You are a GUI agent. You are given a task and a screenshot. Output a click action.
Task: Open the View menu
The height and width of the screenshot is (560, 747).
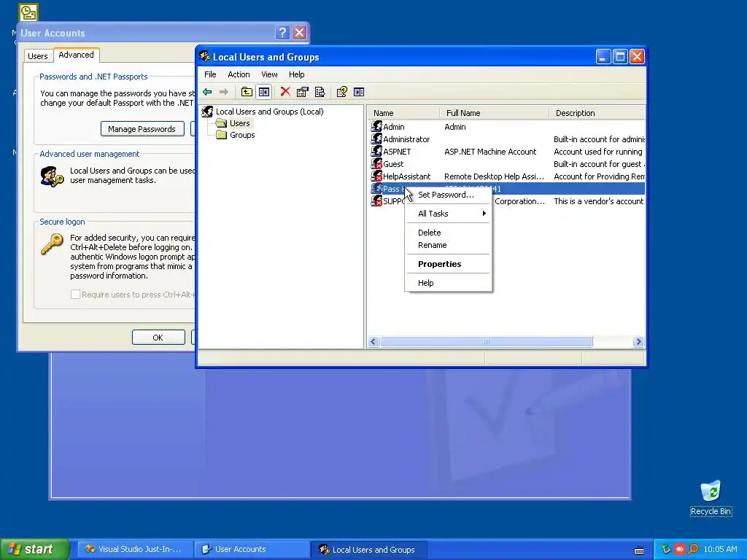[269, 74]
